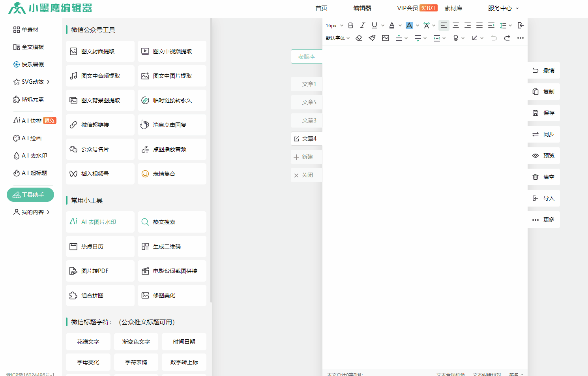Screen dimensions: 588x376
Task: Click the 花漾文字 button
Action: point(88,342)
